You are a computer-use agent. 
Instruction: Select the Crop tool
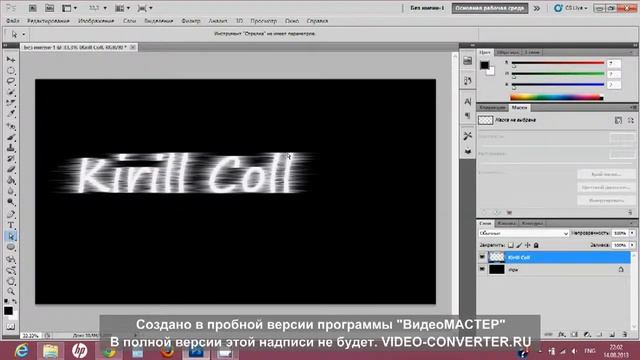pyautogui.click(x=11, y=103)
